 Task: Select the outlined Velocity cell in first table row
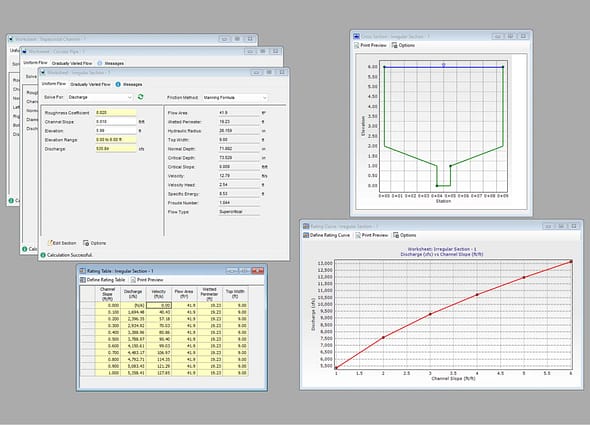pos(159,306)
